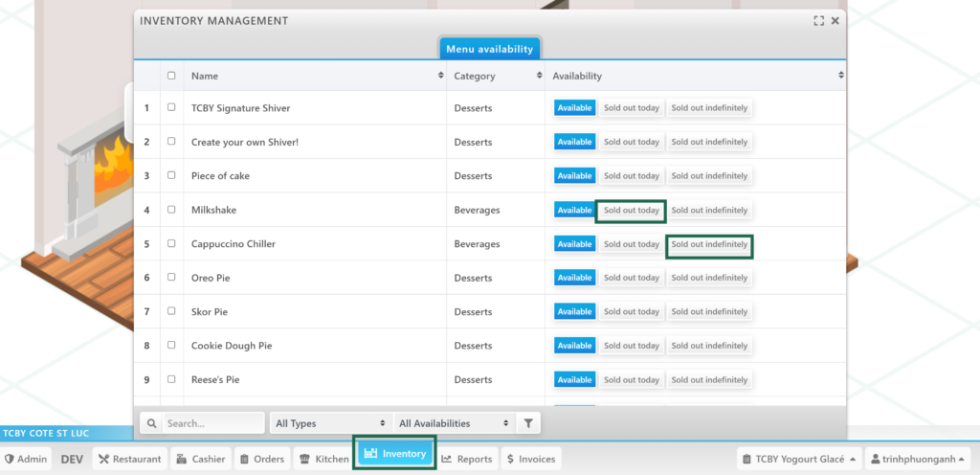Open the All Types dropdown
The width and height of the screenshot is (980, 475).
(329, 422)
